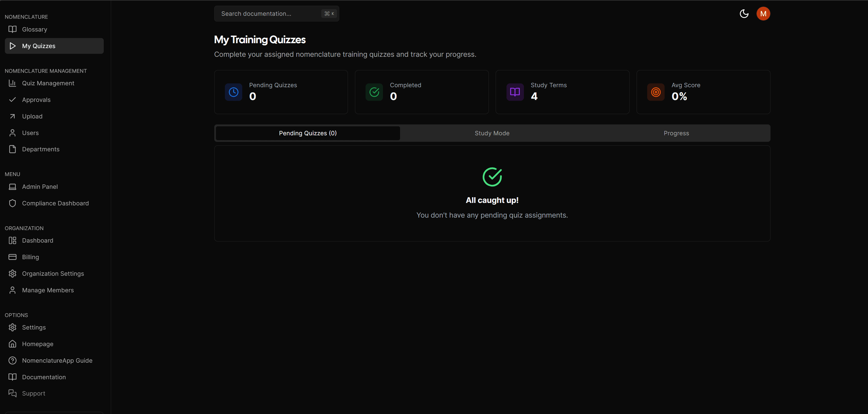Open the Admin Panel
The width and height of the screenshot is (868, 414).
tap(40, 186)
